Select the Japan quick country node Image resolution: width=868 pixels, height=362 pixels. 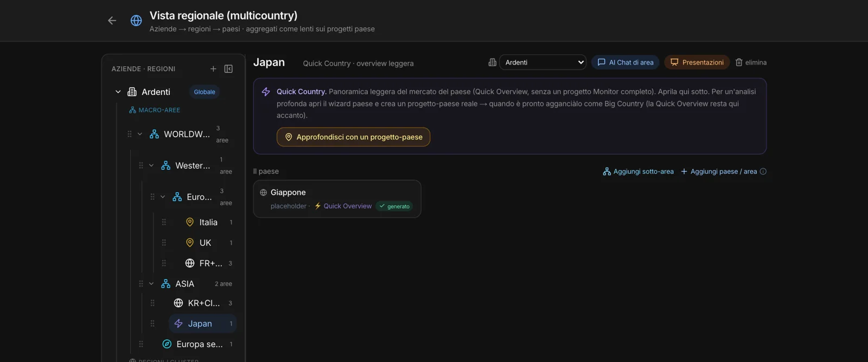(202, 323)
